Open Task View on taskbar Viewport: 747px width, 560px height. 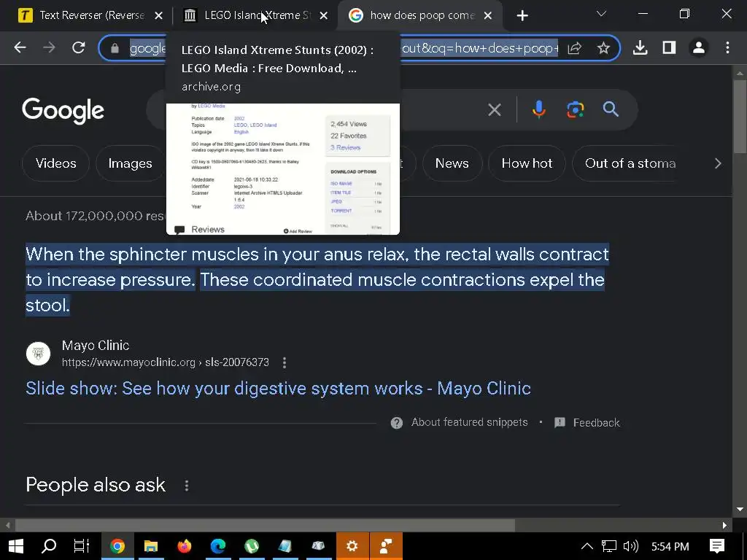click(x=82, y=546)
